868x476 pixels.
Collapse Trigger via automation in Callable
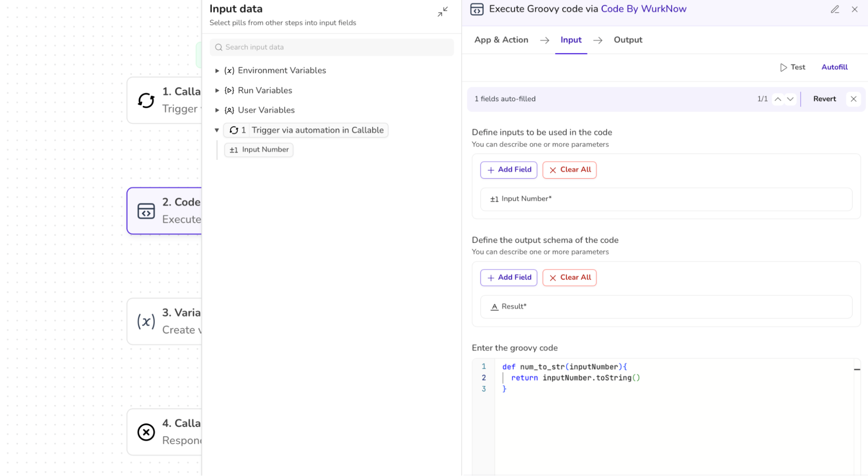pos(217,130)
